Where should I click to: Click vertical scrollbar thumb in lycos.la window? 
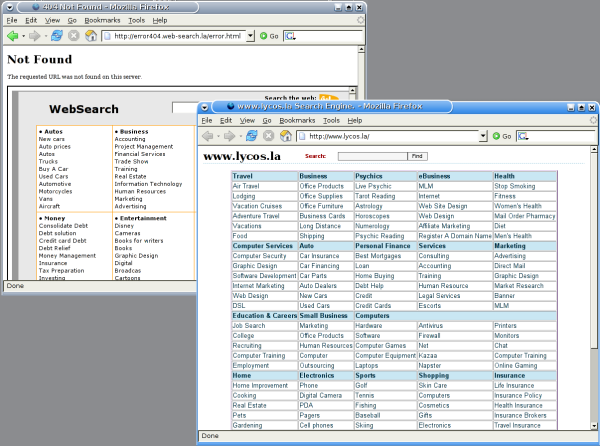coord(594,251)
